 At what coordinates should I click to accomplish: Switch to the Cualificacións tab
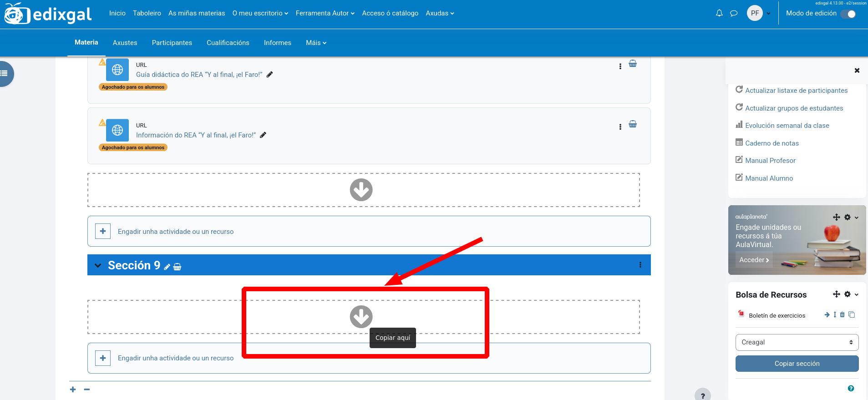click(228, 43)
